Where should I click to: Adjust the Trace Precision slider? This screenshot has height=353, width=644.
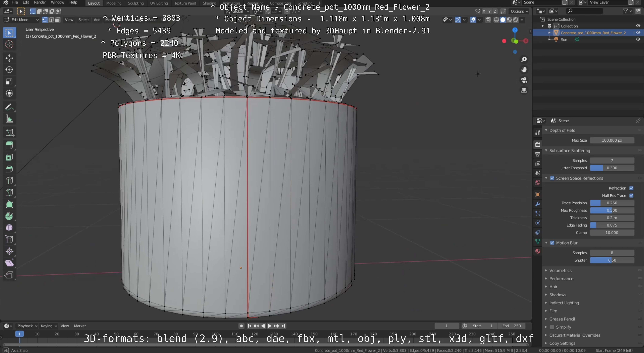(x=612, y=203)
